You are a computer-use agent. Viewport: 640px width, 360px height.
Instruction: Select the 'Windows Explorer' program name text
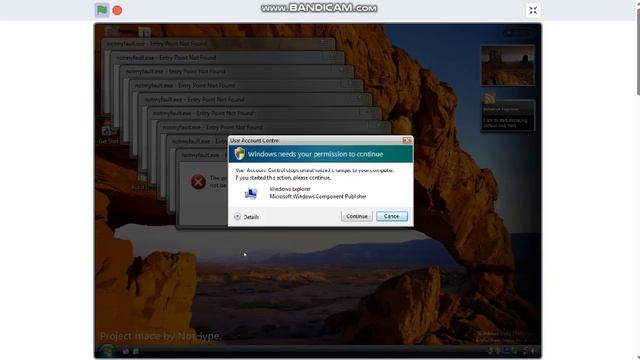(x=290, y=189)
